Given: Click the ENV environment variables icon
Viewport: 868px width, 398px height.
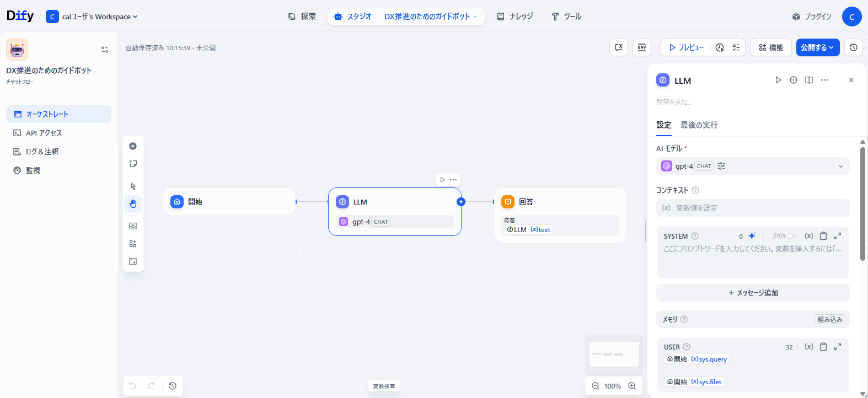Looking at the screenshot, I should 642,47.
